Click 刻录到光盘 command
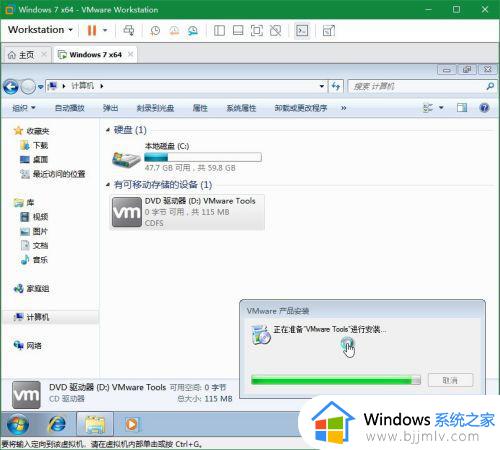The width and height of the screenshot is (500, 450). click(155, 108)
